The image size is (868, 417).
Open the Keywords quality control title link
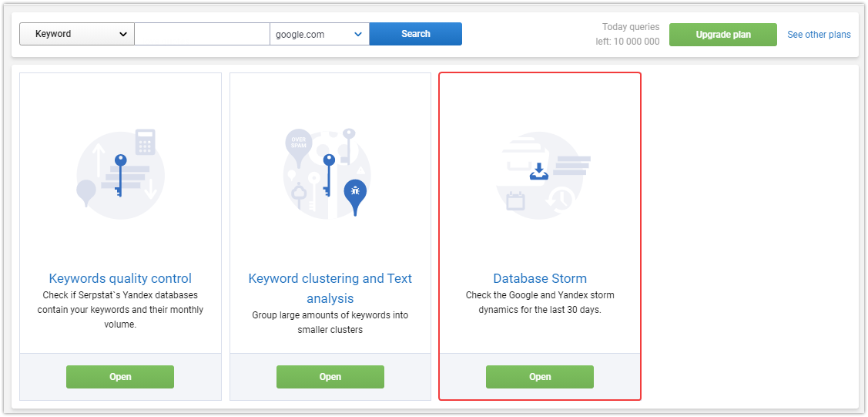(120, 278)
